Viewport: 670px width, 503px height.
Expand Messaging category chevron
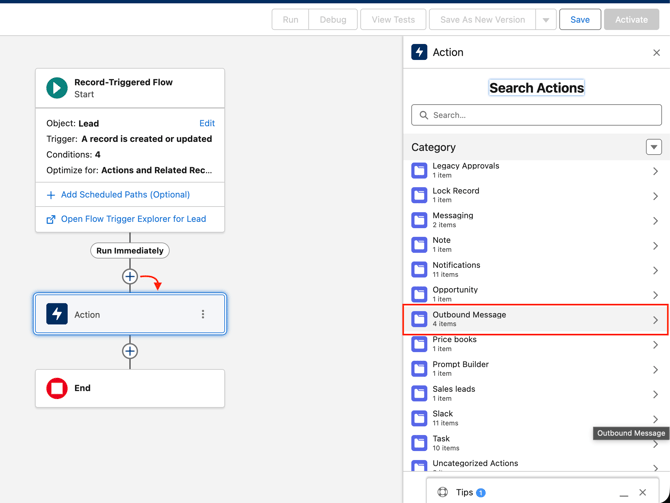(x=655, y=221)
